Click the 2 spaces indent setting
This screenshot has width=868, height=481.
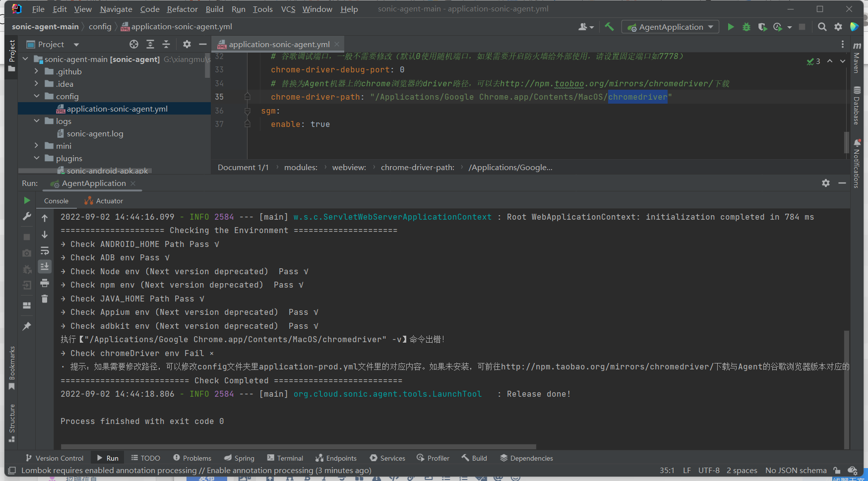742,470
